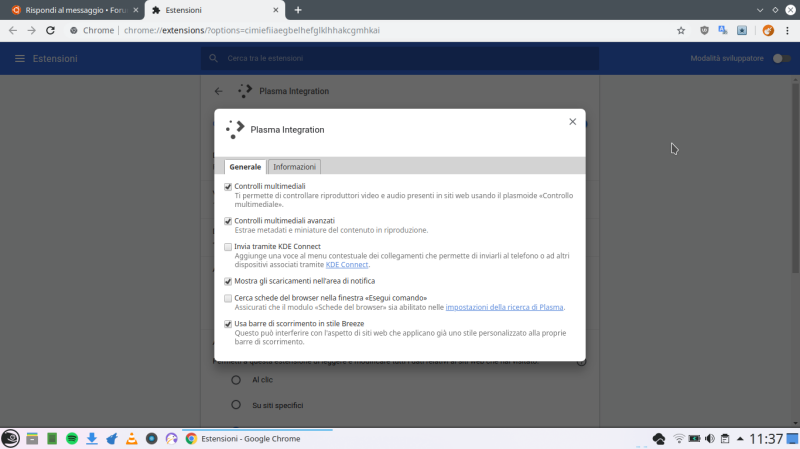Image resolution: width=800 pixels, height=449 pixels.
Task: Click the page vertical scrollbar
Action: point(795,179)
